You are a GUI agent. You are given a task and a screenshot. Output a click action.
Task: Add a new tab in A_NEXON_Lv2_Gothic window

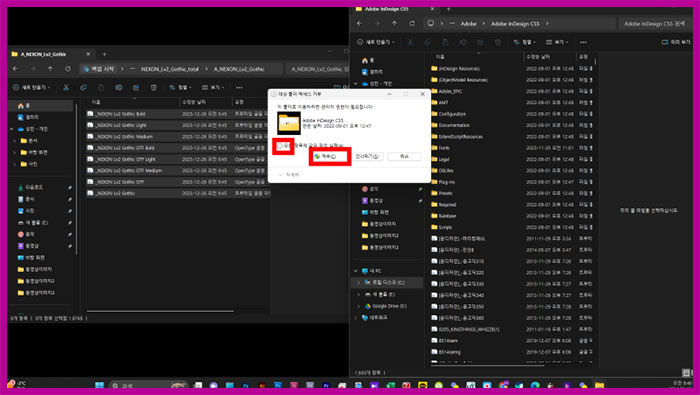coord(104,54)
